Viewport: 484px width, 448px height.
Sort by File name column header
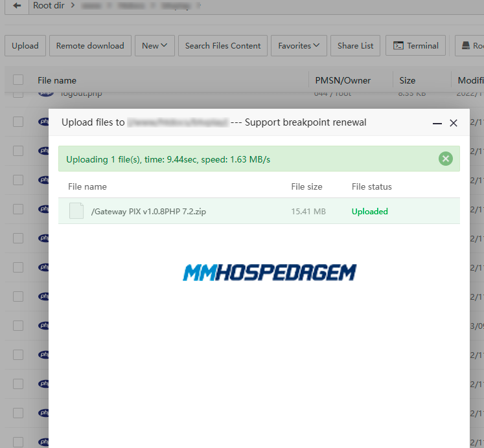tap(57, 80)
